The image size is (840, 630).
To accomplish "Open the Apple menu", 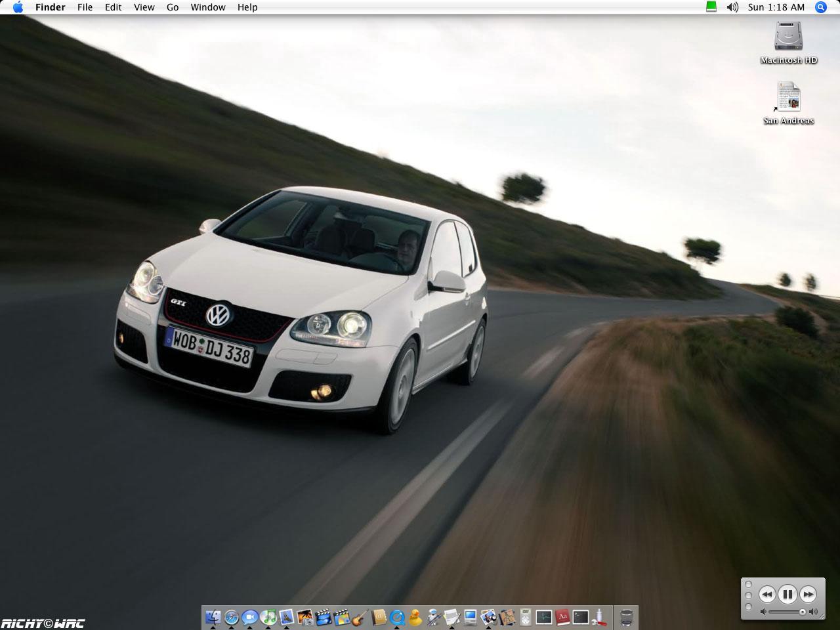I will (x=18, y=7).
